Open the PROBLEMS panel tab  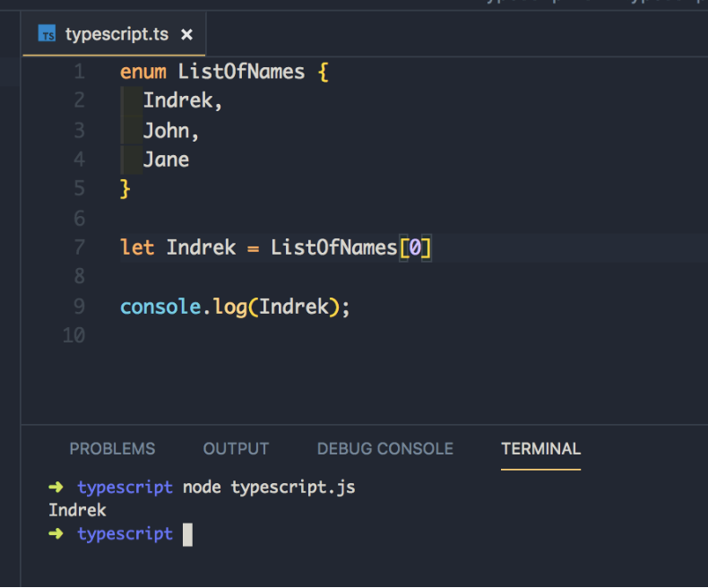(112, 449)
